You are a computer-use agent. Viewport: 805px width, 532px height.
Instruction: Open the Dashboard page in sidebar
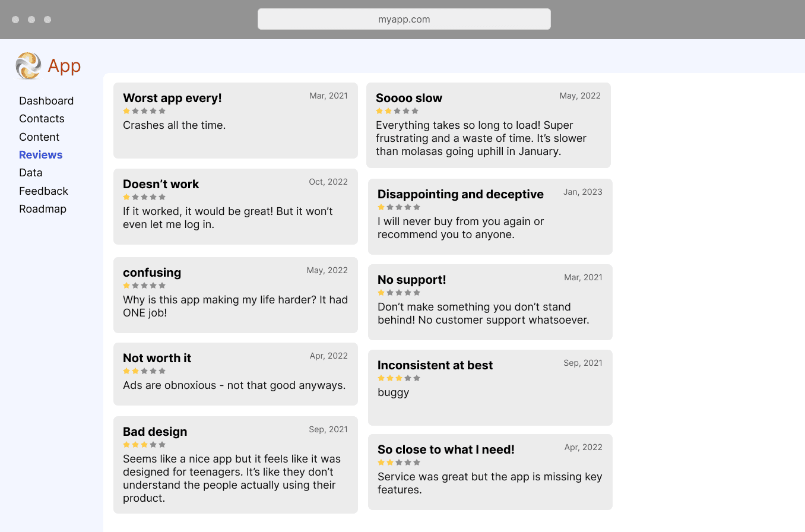tap(46, 101)
